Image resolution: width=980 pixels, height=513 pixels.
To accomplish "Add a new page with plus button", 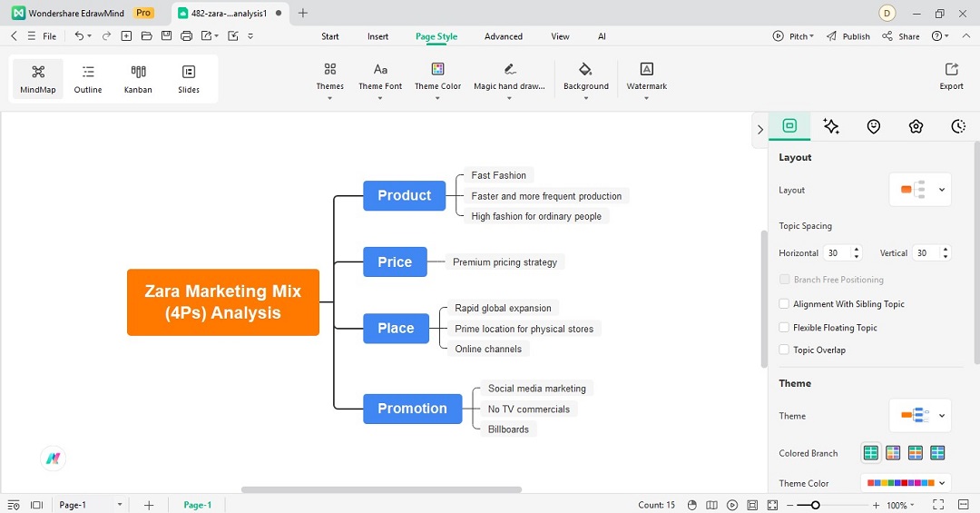I will 149,505.
